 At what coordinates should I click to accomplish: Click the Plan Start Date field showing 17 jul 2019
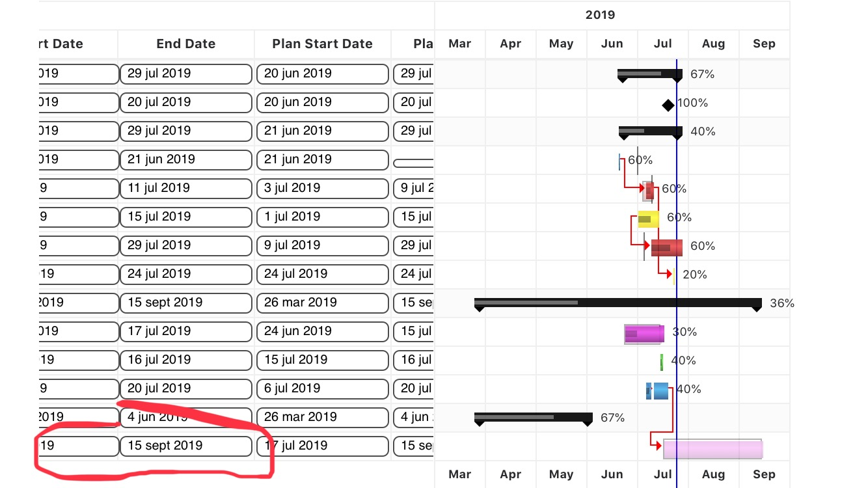point(322,446)
